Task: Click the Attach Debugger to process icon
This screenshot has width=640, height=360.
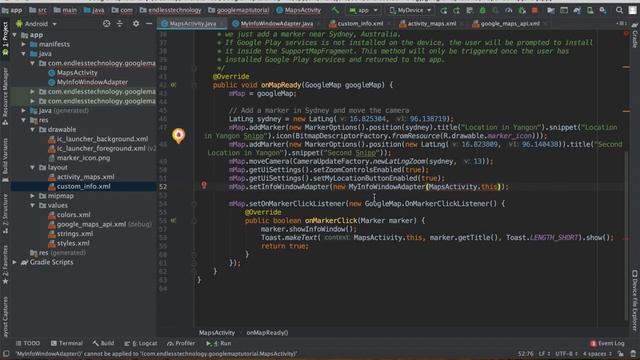Action: 522,10
